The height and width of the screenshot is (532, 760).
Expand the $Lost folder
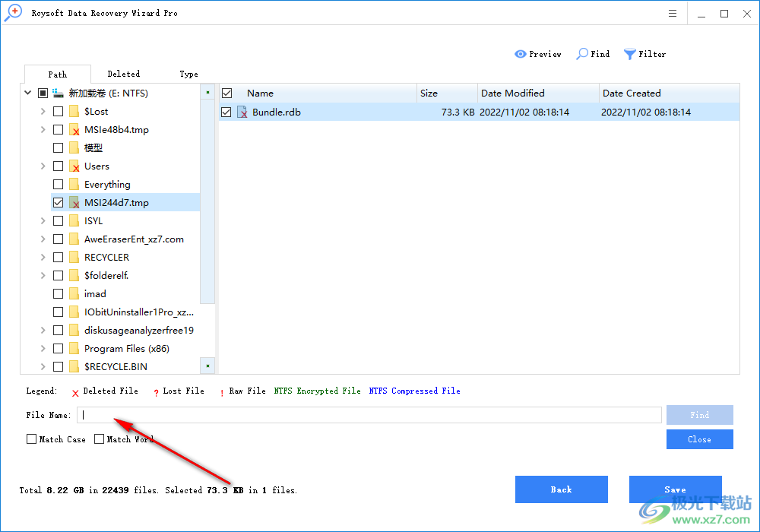point(43,111)
